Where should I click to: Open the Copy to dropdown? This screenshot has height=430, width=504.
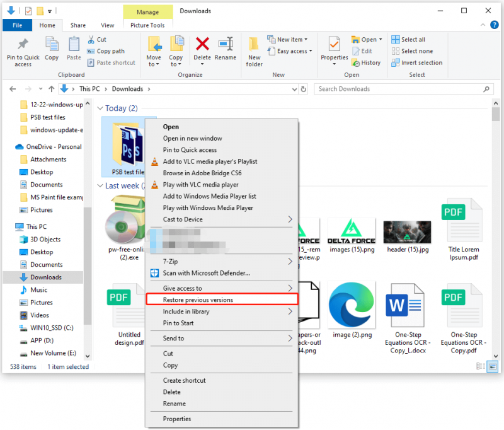(x=176, y=61)
